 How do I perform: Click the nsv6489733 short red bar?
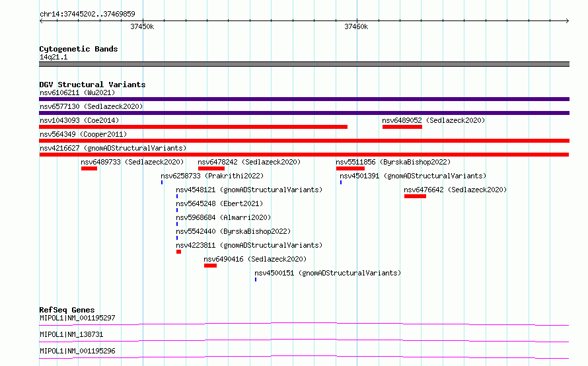(89, 168)
